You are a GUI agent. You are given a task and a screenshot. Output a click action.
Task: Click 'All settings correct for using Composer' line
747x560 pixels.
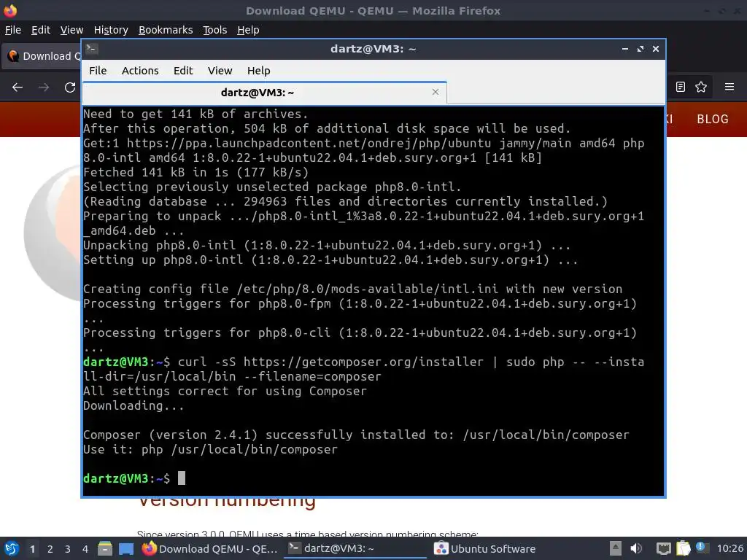tap(225, 391)
